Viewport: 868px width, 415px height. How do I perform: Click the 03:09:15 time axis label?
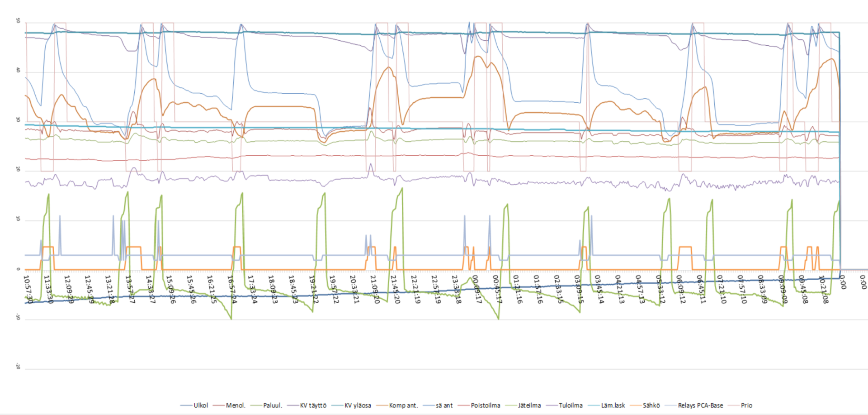[579, 290]
